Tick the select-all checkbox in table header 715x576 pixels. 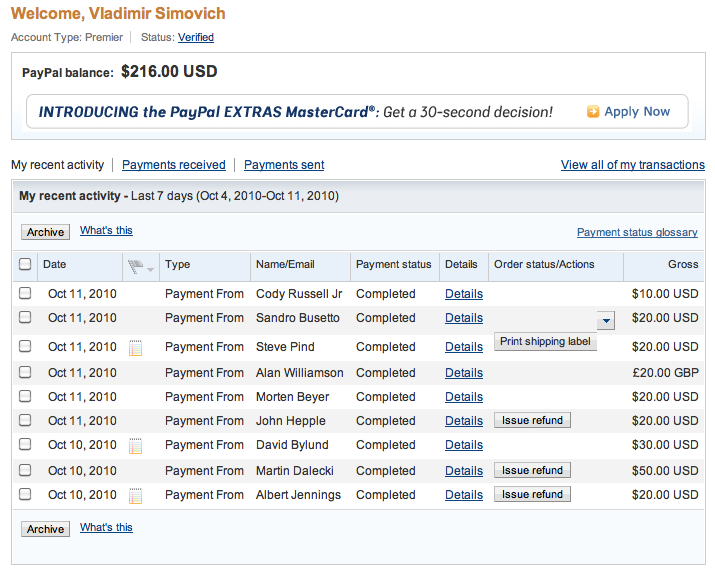(x=25, y=264)
